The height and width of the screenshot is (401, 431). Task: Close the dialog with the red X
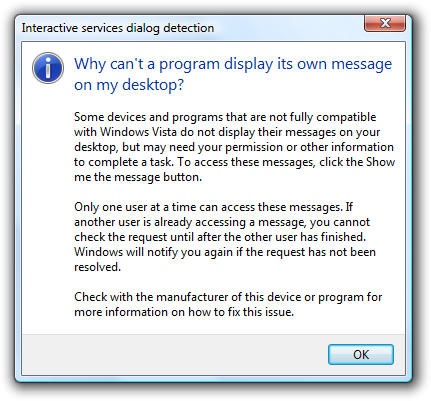pyautogui.click(x=385, y=23)
